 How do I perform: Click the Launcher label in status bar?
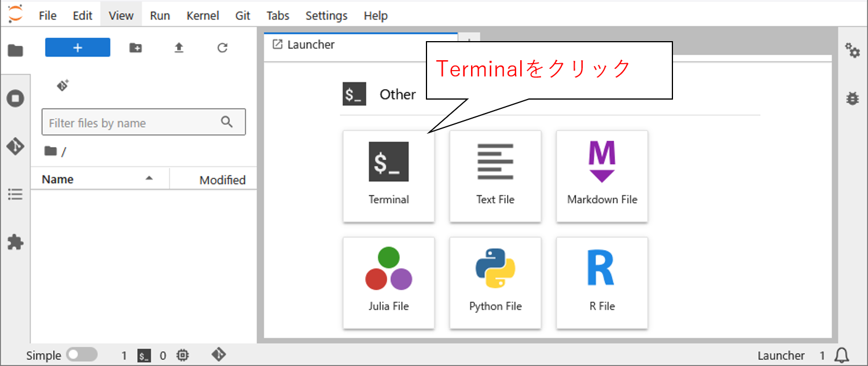[x=781, y=356]
